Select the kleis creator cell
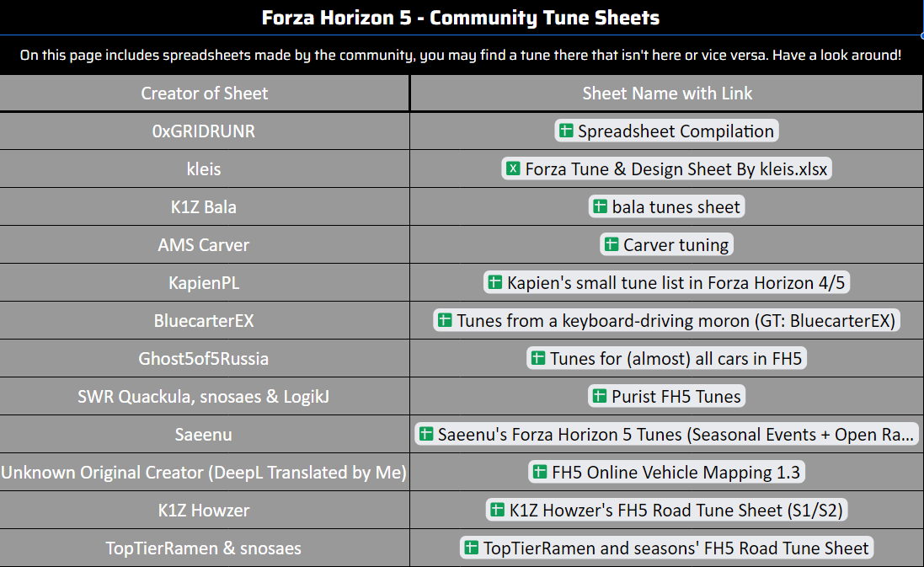 tap(204, 168)
